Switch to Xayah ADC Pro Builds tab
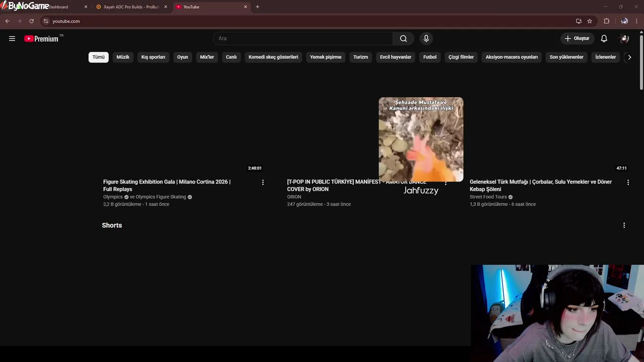The height and width of the screenshot is (362, 644). (131, 7)
